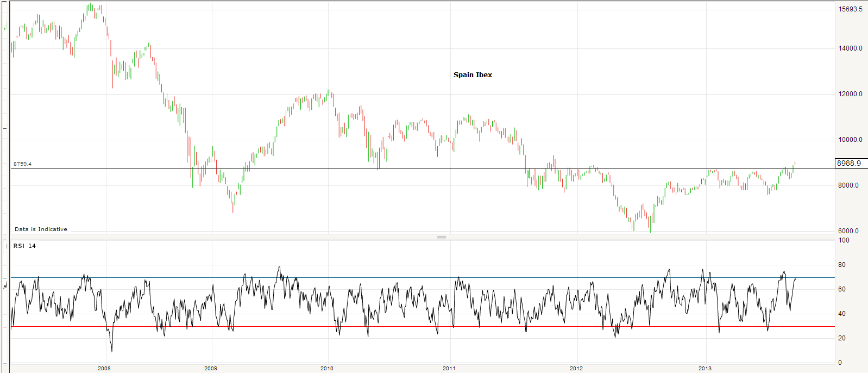
Task: Click the RSI 80 scale label
Action: click(841, 265)
